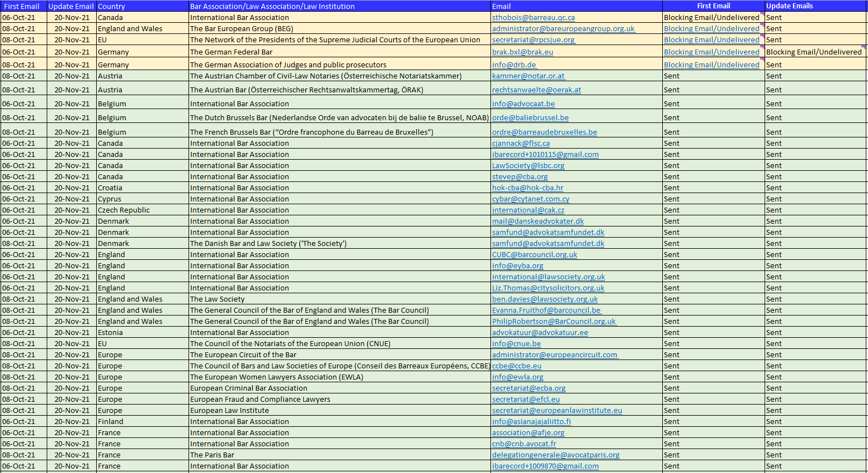868x473 pixels.
Task: Select cell 'Estonia'
Action: click(x=142, y=333)
